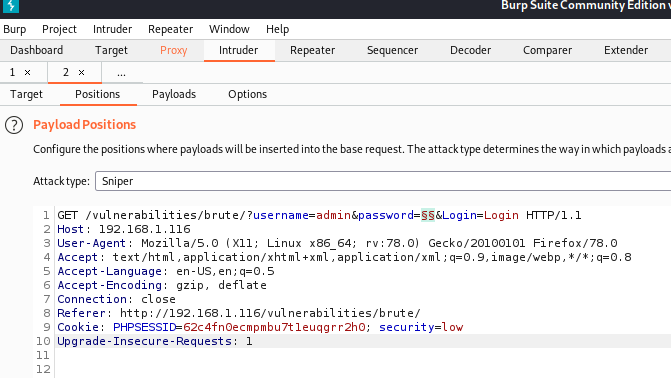Click the Host value 192.168.1.116
The height and width of the screenshot is (378, 671).
tap(145, 229)
